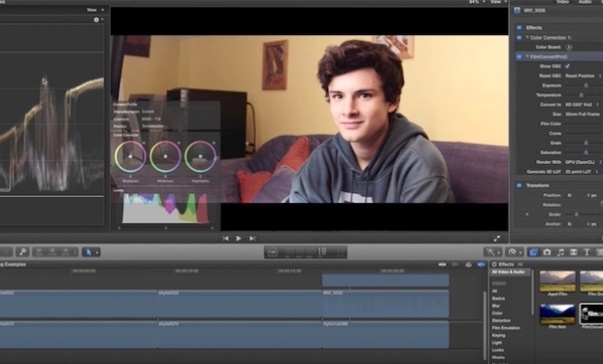603x364 pixels.
Task: Open the Music and Sound browser
Action: (x=560, y=252)
